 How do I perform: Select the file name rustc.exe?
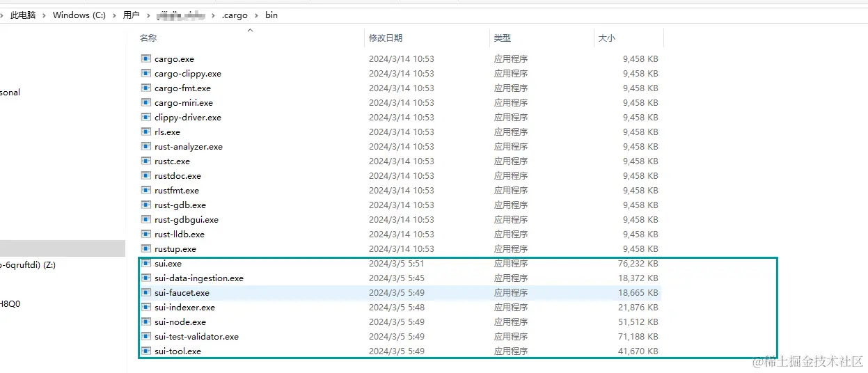172,161
